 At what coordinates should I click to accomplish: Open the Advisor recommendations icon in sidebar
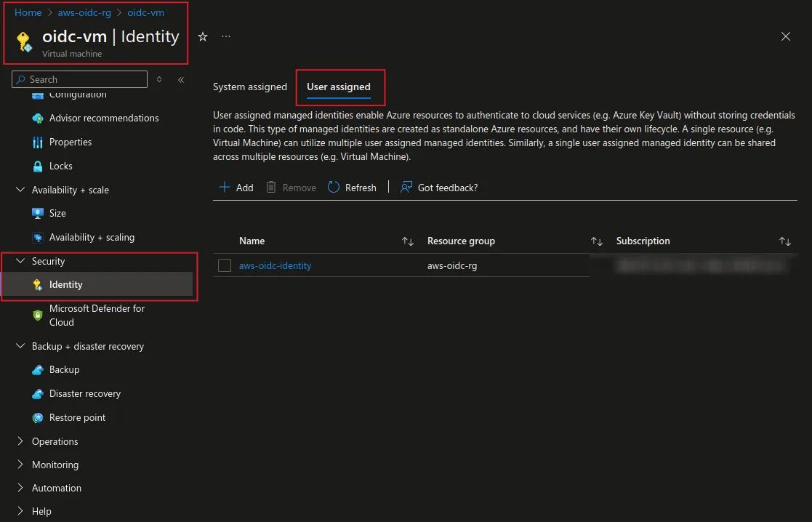38,118
